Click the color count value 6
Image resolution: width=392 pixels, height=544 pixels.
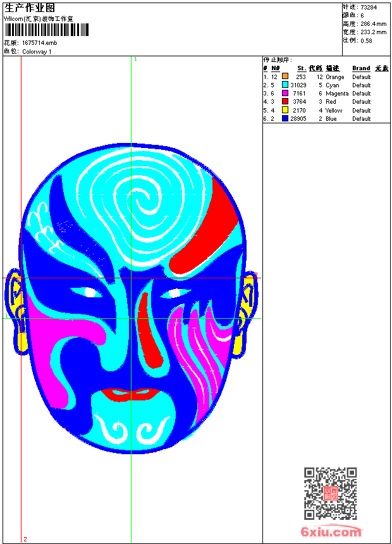362,15
